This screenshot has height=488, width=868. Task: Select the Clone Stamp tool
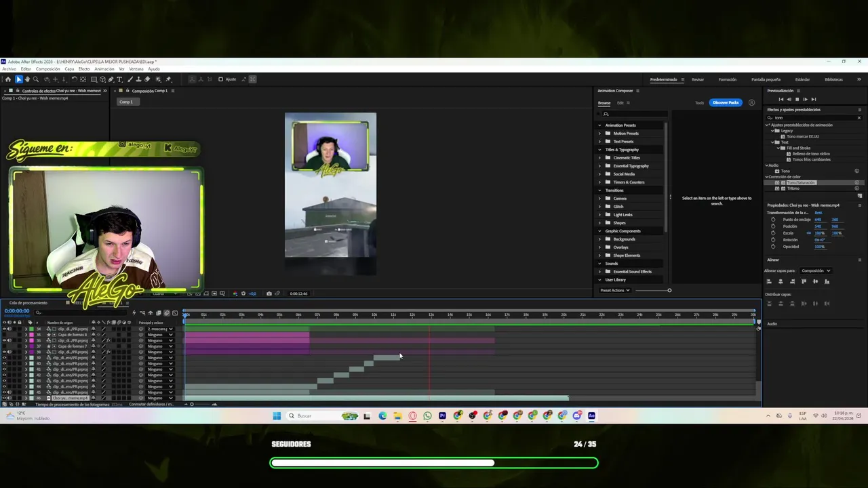[x=138, y=79]
